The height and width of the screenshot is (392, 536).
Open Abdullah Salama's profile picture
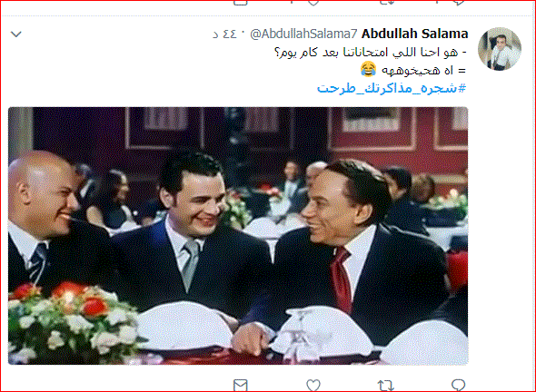point(500,49)
